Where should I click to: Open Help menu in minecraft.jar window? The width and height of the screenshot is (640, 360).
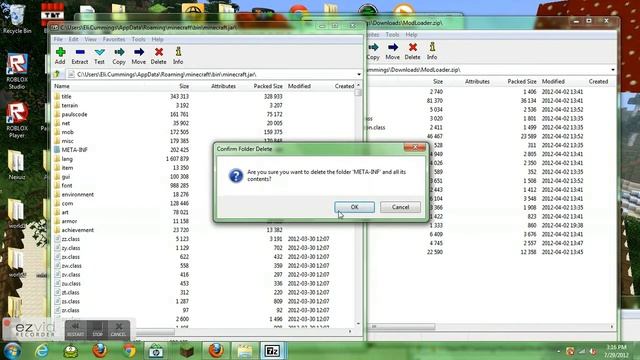point(158,40)
